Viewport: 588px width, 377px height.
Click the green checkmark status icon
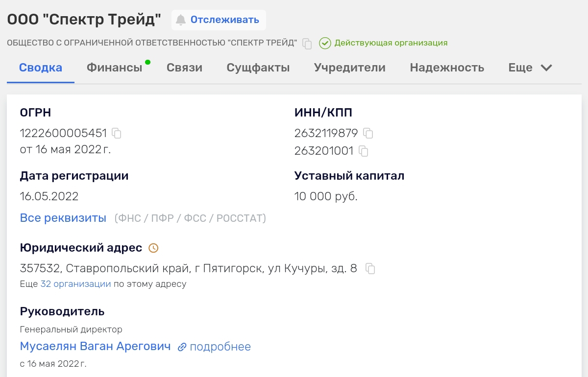coord(325,43)
